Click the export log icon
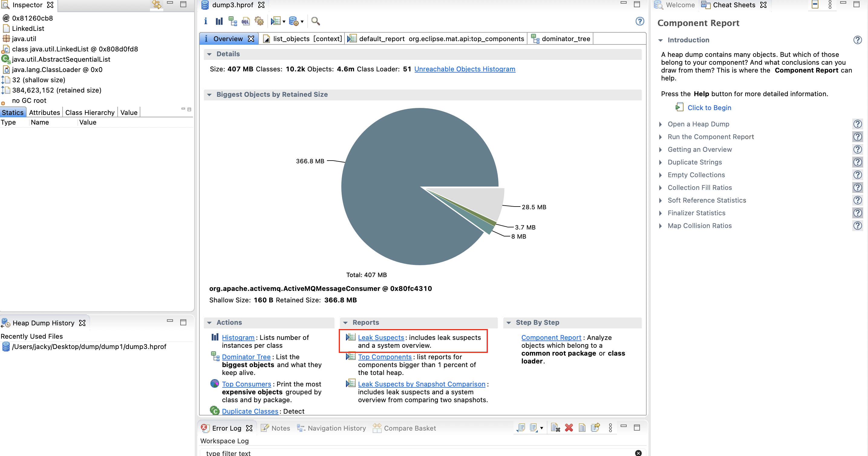This screenshot has width=868, height=456. pyautogui.click(x=521, y=428)
